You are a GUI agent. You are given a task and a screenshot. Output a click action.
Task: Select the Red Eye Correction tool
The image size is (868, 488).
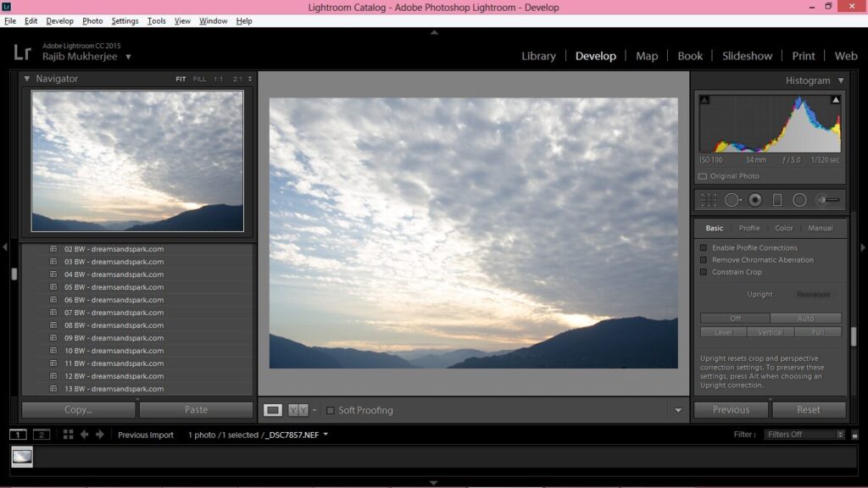pos(755,200)
